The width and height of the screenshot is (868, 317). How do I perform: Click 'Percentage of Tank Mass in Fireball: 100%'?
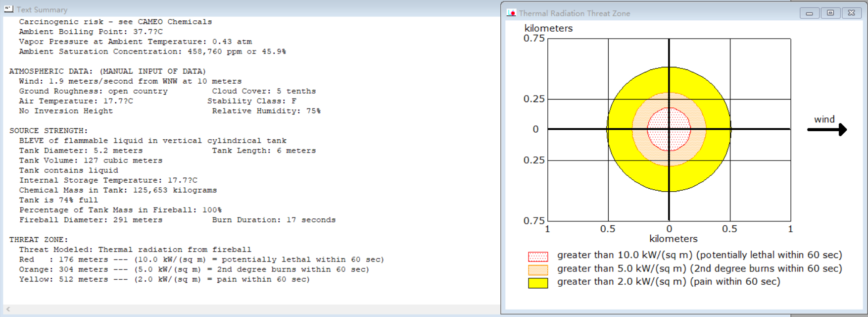click(120, 210)
